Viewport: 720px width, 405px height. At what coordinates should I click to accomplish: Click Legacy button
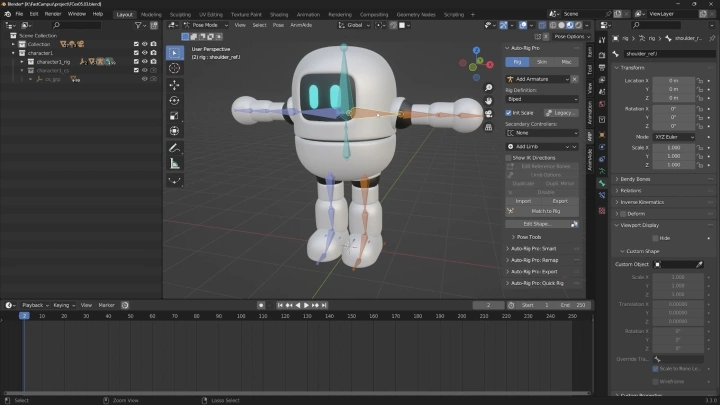(561, 113)
